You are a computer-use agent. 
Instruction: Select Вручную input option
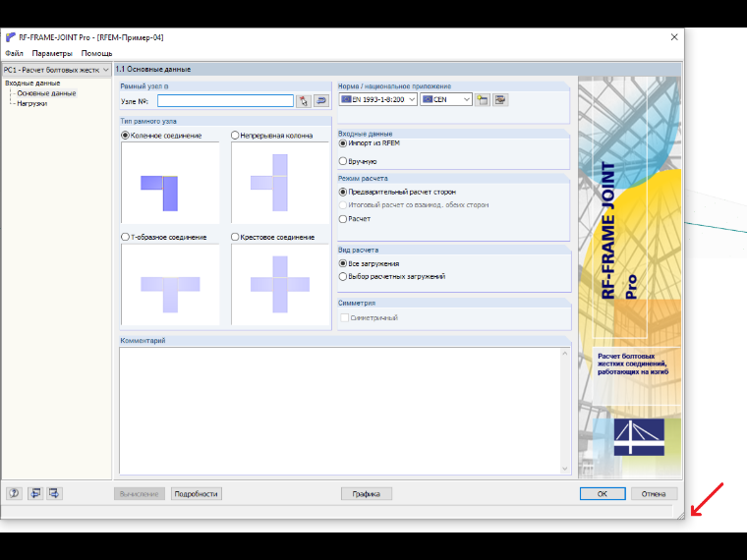click(x=342, y=161)
